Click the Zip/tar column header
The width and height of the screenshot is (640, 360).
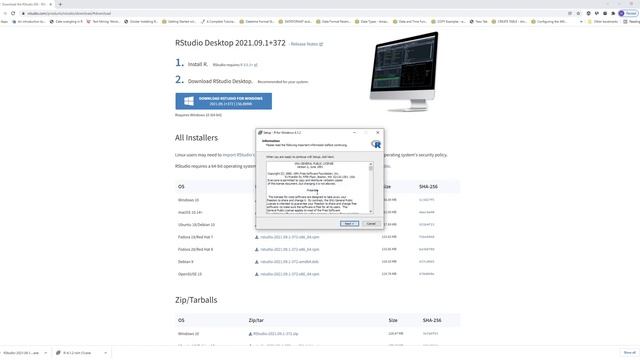point(256,320)
